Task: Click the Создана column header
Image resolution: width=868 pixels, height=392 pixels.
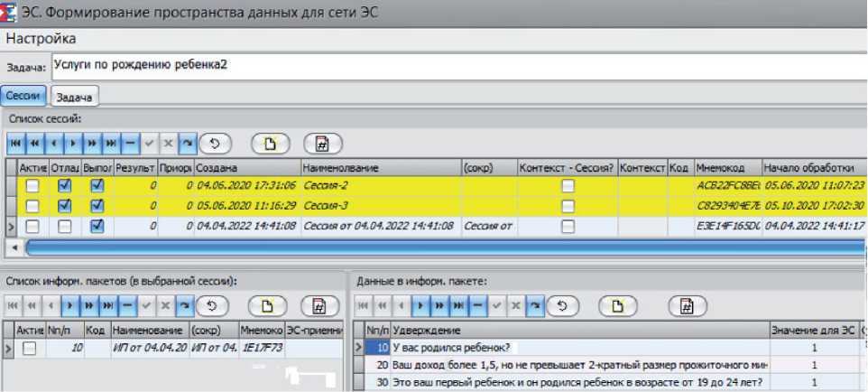Action: click(x=247, y=167)
